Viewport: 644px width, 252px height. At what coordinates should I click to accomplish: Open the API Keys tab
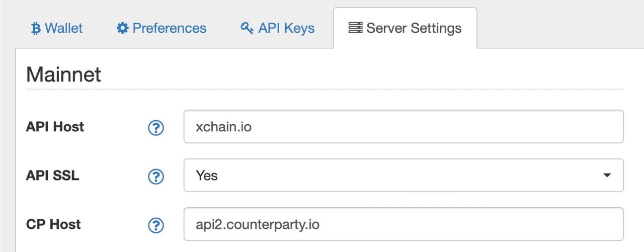(x=277, y=28)
